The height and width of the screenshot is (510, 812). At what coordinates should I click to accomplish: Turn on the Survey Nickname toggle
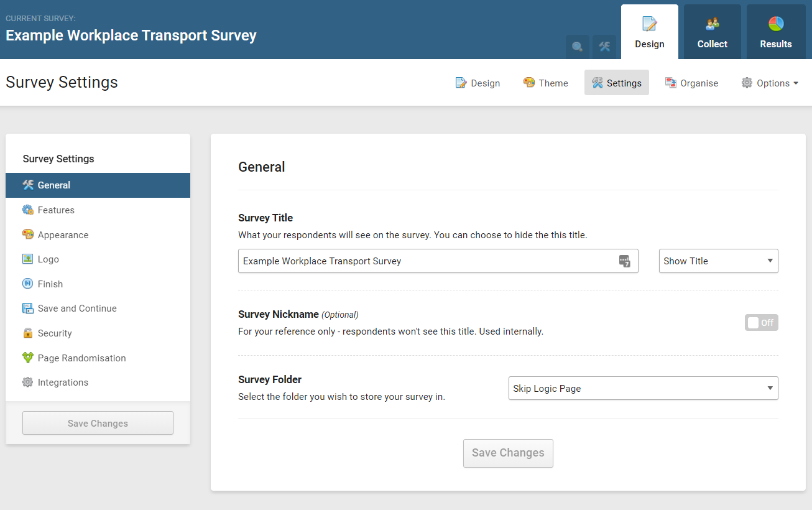pyautogui.click(x=761, y=322)
